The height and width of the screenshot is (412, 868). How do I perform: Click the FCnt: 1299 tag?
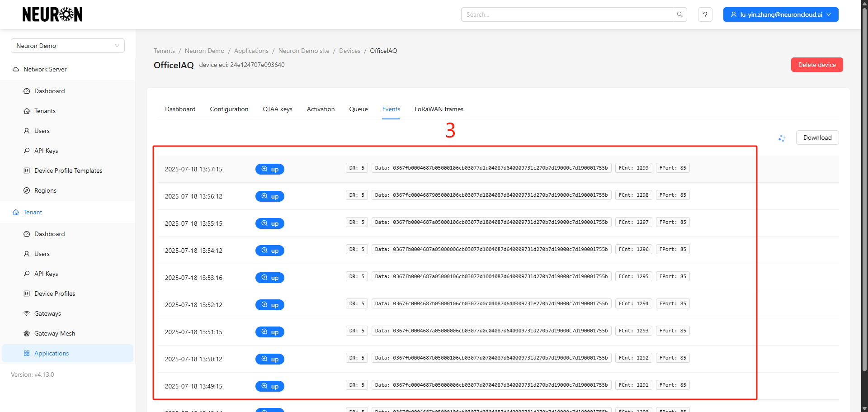coord(633,168)
